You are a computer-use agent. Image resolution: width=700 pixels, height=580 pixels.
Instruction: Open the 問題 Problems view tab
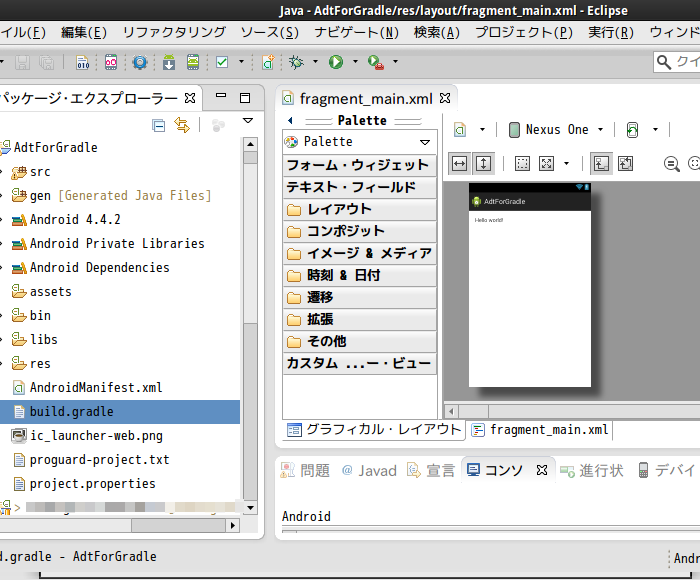coord(305,470)
